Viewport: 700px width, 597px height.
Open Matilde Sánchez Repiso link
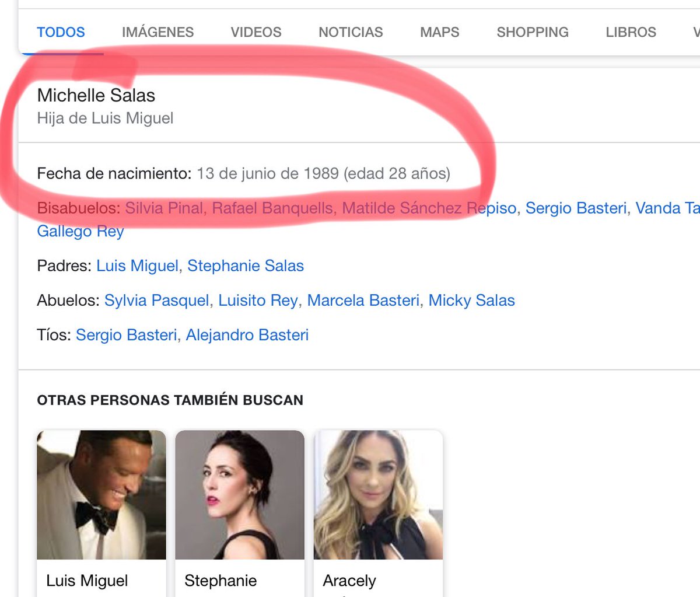[429, 208]
